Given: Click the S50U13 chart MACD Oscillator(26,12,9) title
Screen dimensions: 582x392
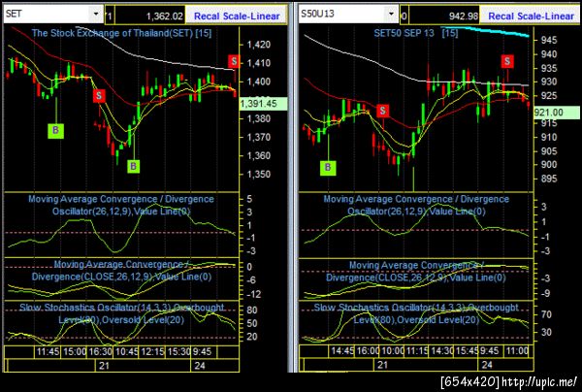Looking at the screenshot, I should 416,205.
